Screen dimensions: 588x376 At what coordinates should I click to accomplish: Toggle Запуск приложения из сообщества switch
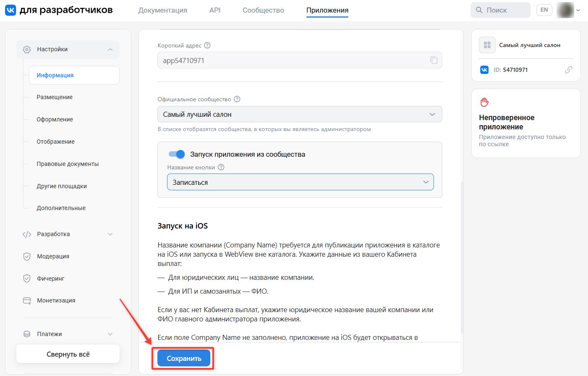pyautogui.click(x=177, y=154)
